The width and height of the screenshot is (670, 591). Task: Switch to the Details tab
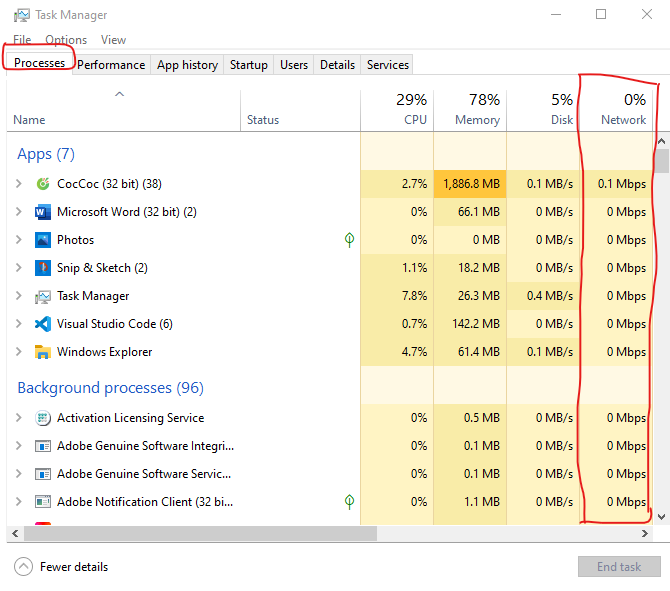(338, 65)
